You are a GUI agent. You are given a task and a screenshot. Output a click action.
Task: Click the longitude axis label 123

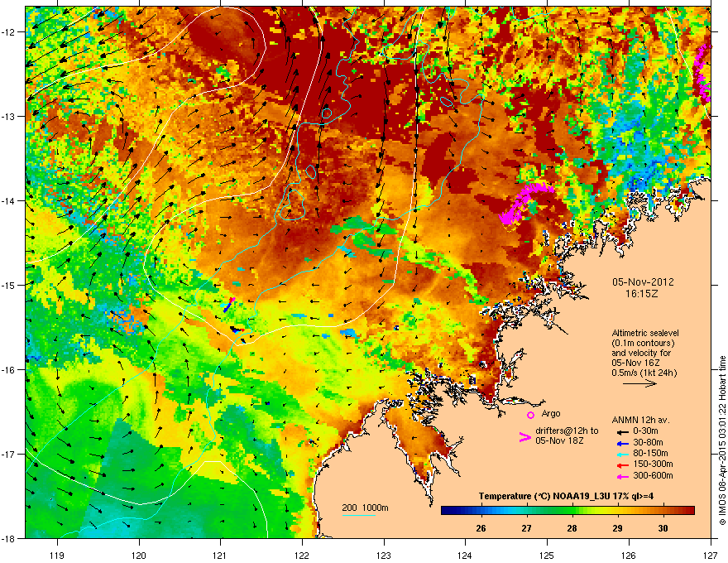[x=384, y=555]
